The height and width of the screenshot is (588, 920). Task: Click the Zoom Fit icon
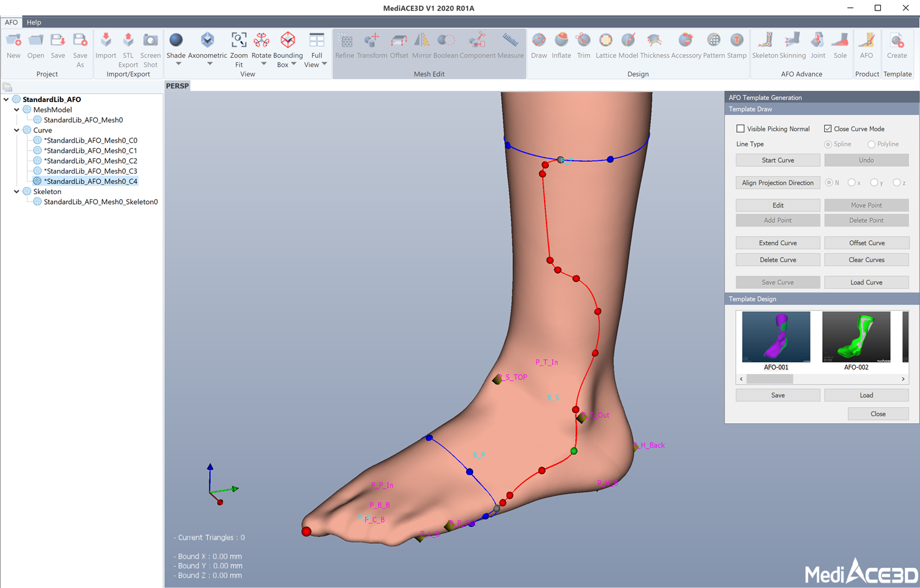(x=239, y=40)
